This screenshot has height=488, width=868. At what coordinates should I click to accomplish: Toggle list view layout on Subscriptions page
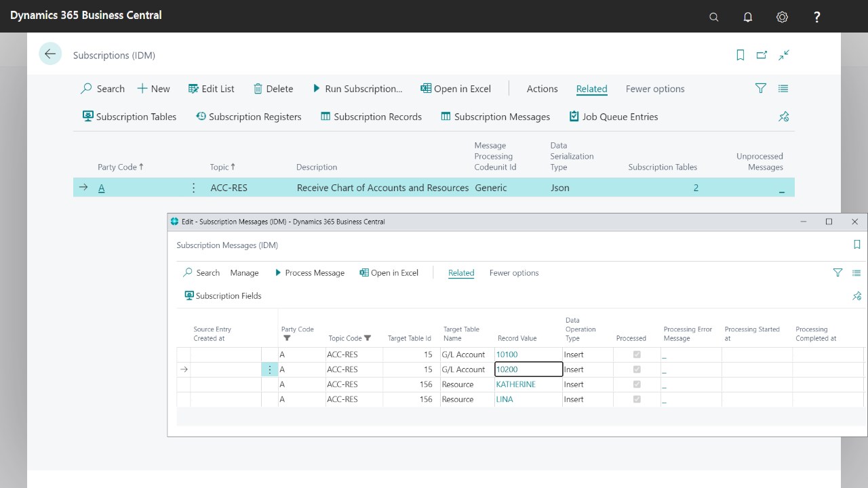(783, 88)
